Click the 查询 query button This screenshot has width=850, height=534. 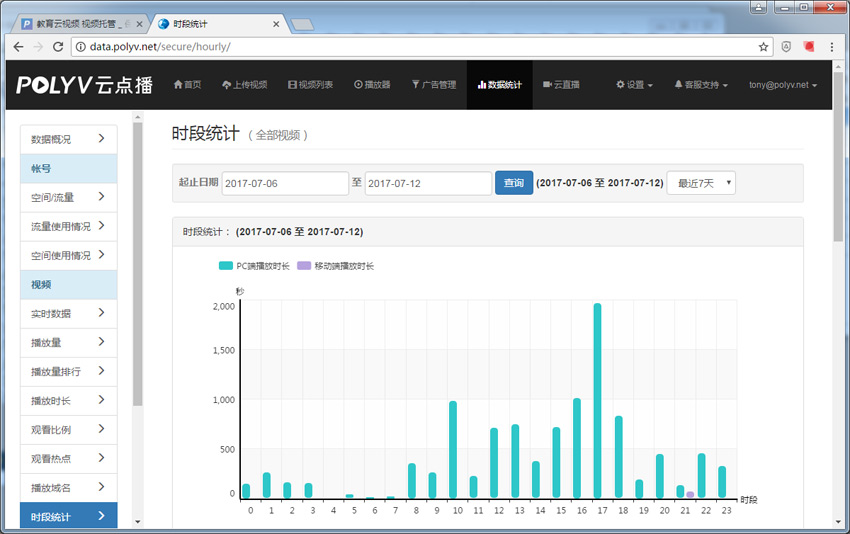513,183
